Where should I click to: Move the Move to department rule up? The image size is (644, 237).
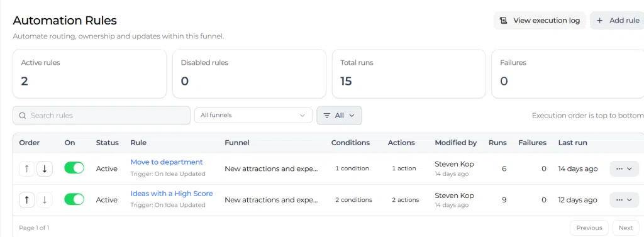pos(26,168)
